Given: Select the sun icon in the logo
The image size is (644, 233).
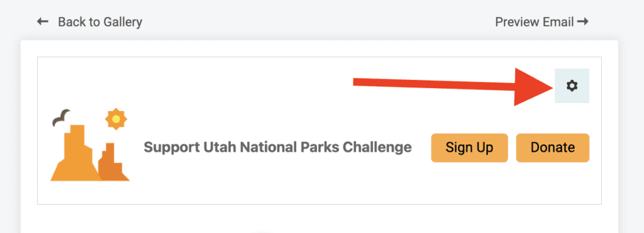Looking at the screenshot, I should (116, 119).
